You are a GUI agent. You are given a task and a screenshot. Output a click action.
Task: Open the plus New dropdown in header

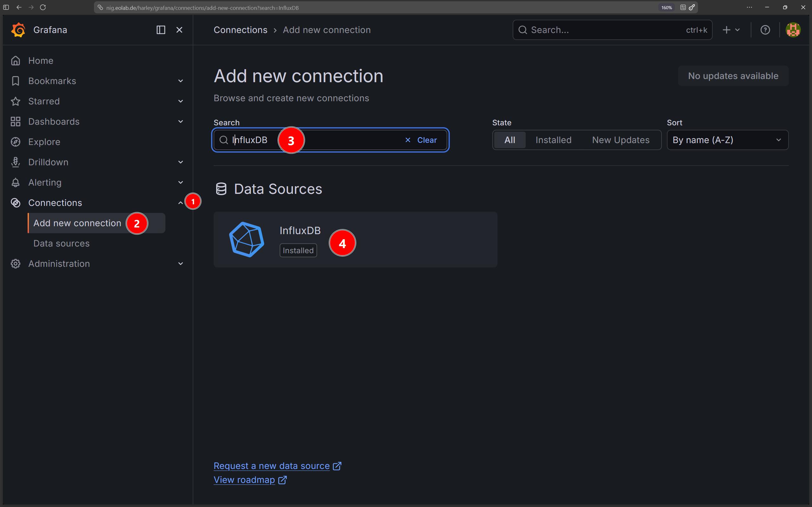(x=731, y=30)
